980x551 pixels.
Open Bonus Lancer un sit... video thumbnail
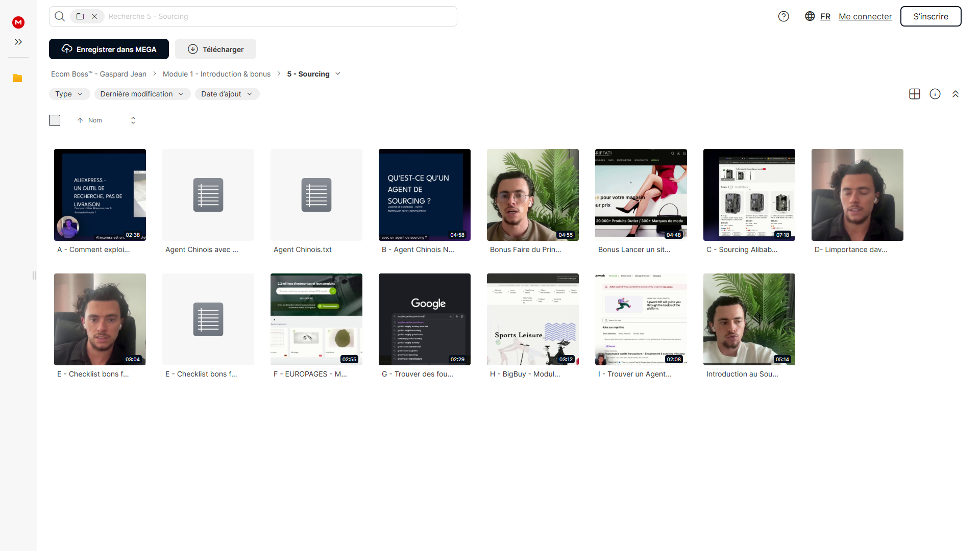click(x=641, y=195)
